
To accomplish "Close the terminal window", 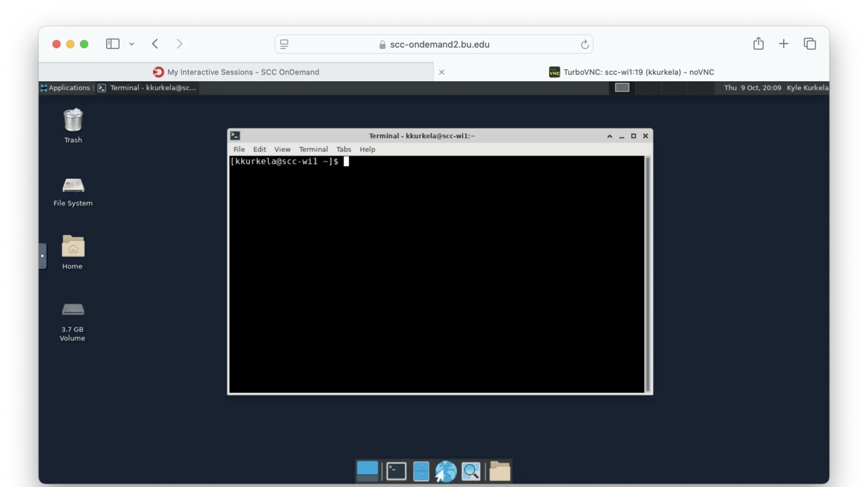I will pos(645,136).
